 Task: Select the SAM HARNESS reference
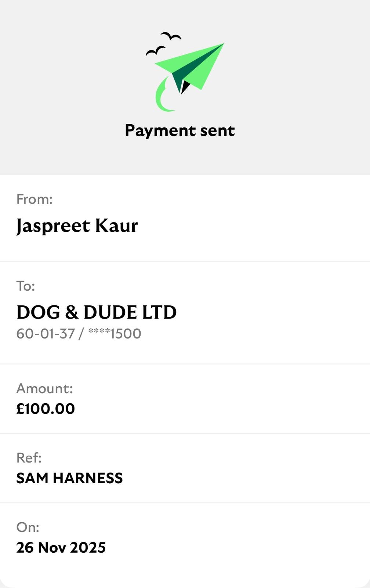point(69,478)
